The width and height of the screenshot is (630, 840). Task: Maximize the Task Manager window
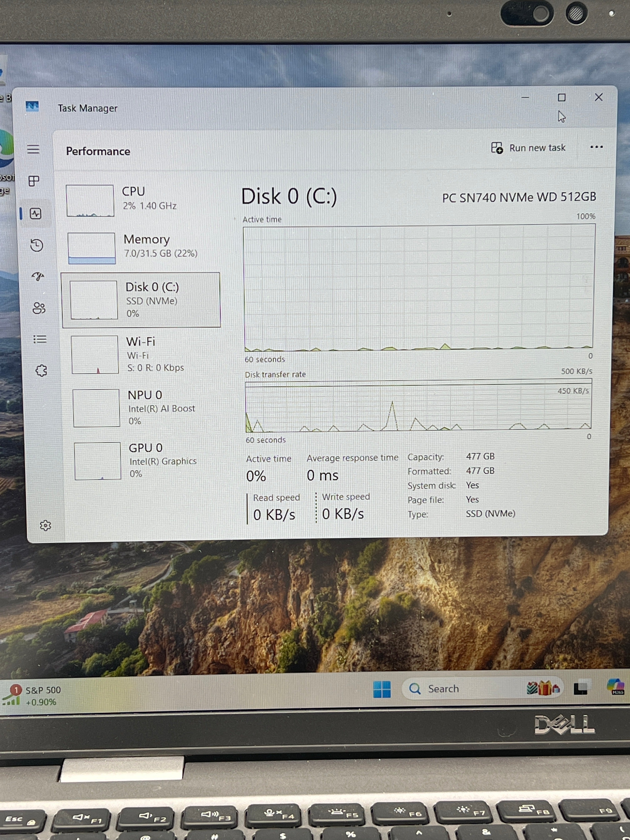pyautogui.click(x=562, y=97)
